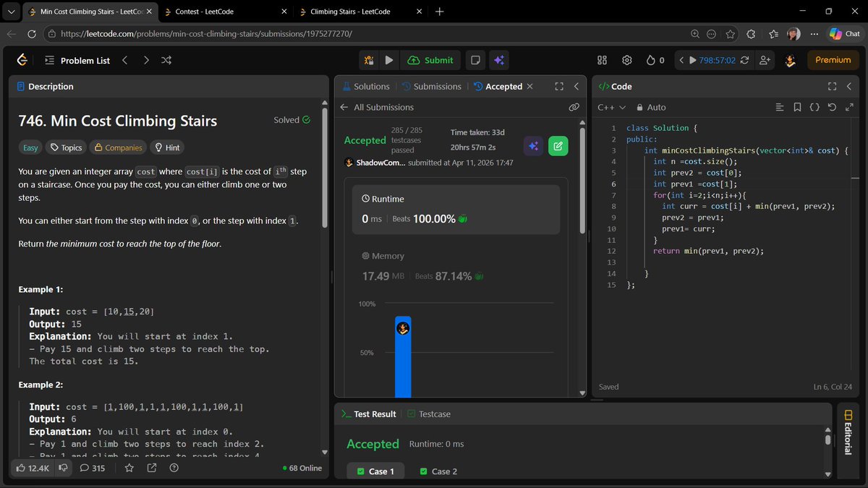This screenshot has width=868, height=488.
Task: Open the 315 comments
Action: pyautogui.click(x=92, y=468)
